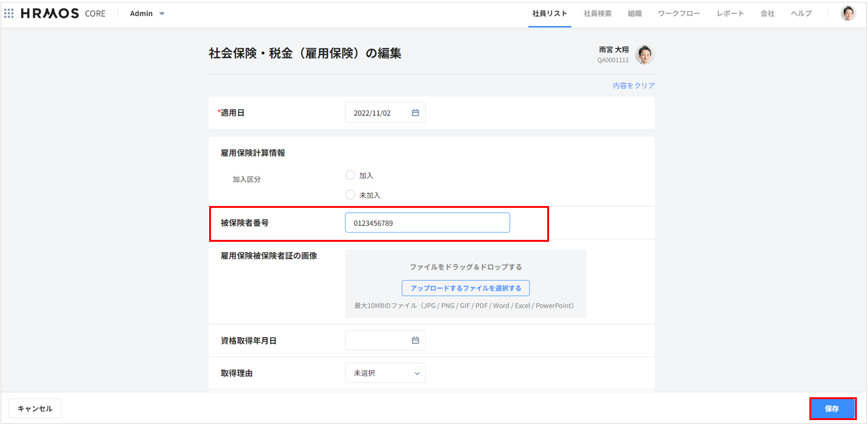868x425 pixels.
Task: Click the キャンセル button
Action: pos(35,408)
